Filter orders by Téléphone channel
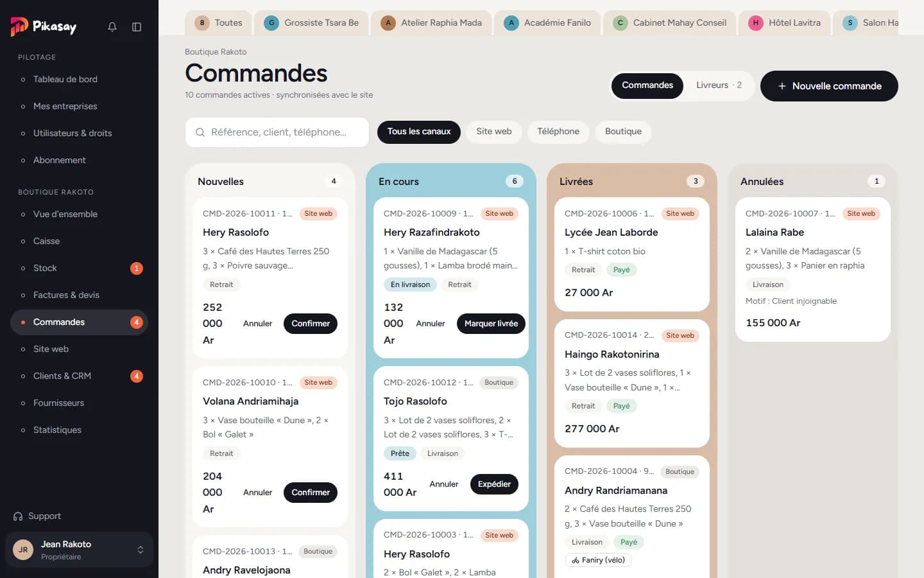Screen dimensions: 924x578 558,132
